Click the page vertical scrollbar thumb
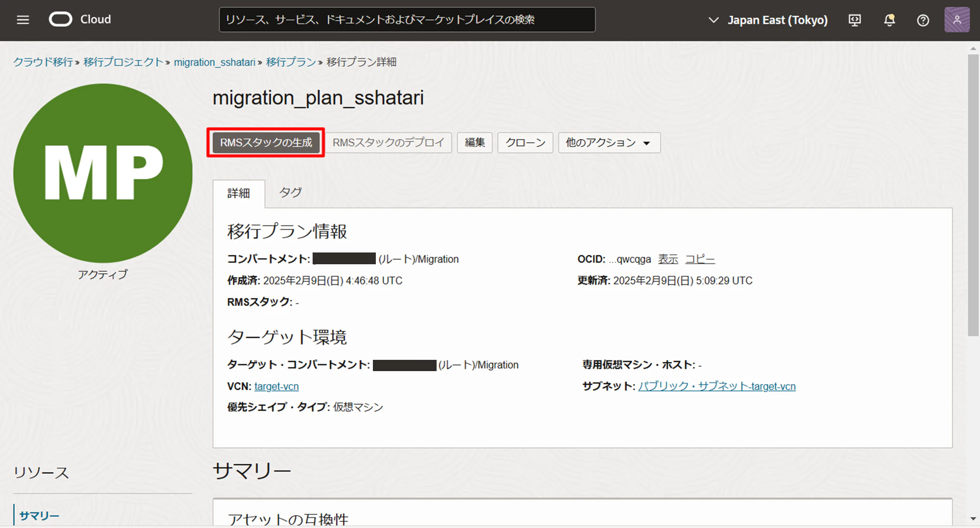Screen dimensions: 980x528 tap(973, 195)
